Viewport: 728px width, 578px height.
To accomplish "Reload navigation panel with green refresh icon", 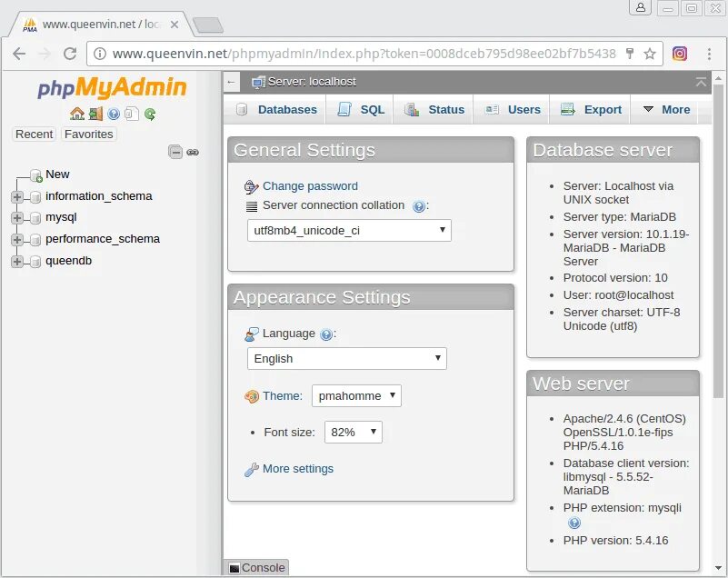I will (x=149, y=114).
